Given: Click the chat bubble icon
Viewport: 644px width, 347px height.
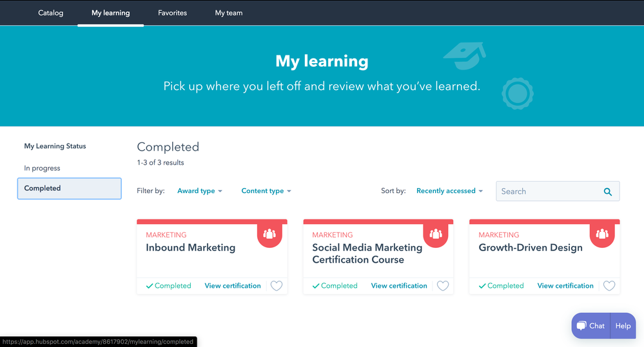Looking at the screenshot, I should tap(581, 326).
